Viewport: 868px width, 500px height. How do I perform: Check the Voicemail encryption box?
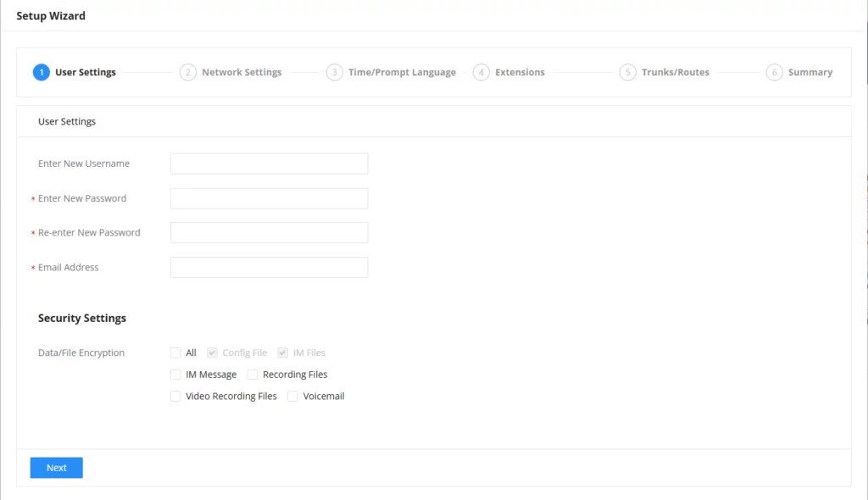pos(292,396)
